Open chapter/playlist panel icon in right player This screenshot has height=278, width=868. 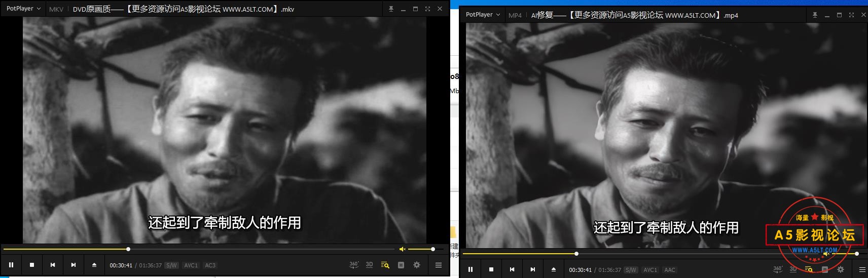[x=825, y=269]
